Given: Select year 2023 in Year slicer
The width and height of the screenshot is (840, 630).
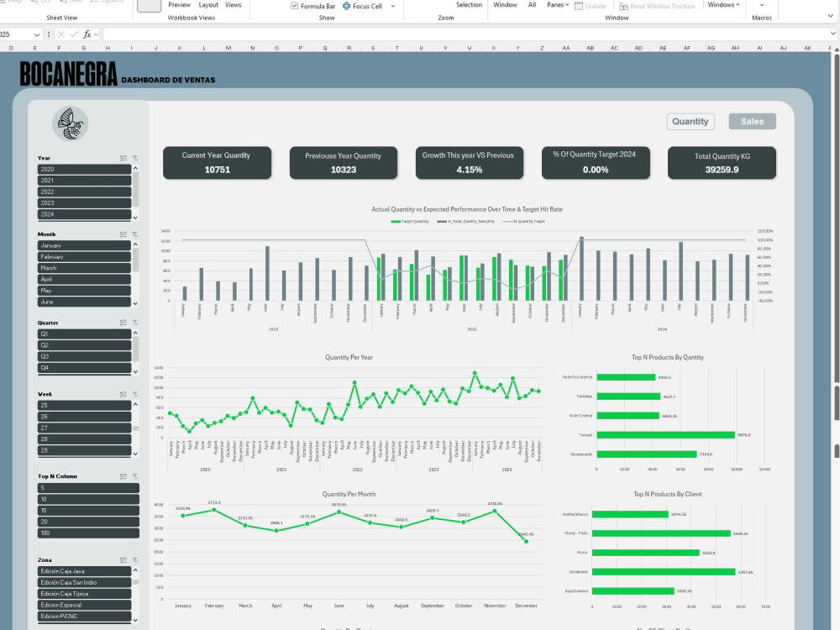Looking at the screenshot, I should [85, 203].
